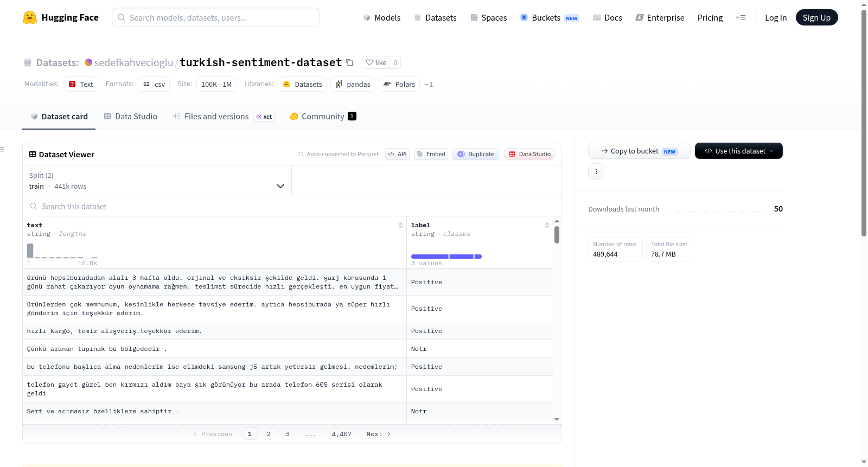Focus the Search this dataset field
The height and width of the screenshot is (467, 868).
click(x=292, y=207)
